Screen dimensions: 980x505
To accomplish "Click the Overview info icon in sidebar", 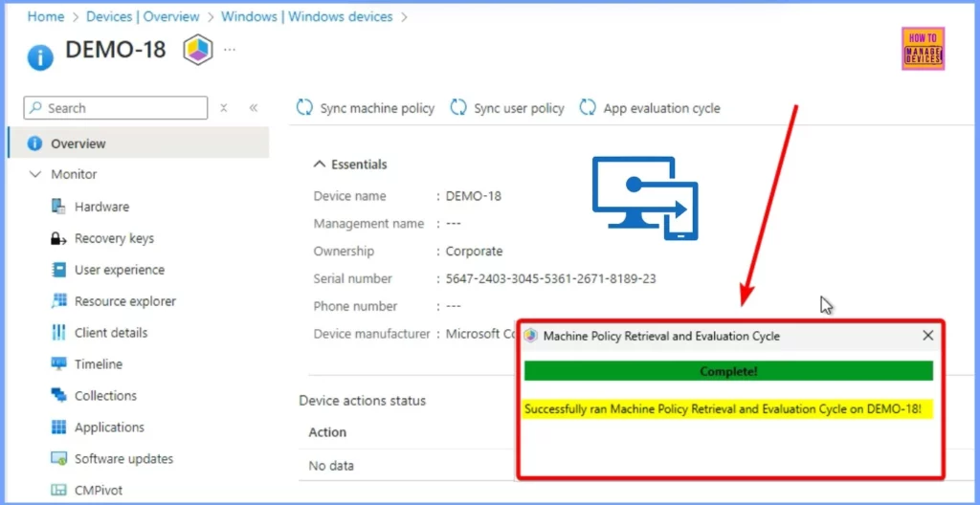I will [35, 143].
